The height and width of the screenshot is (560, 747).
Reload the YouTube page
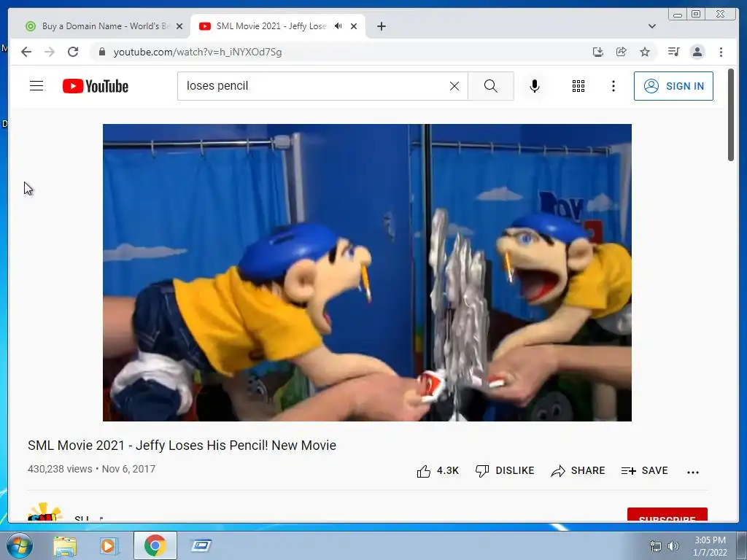[x=73, y=52]
